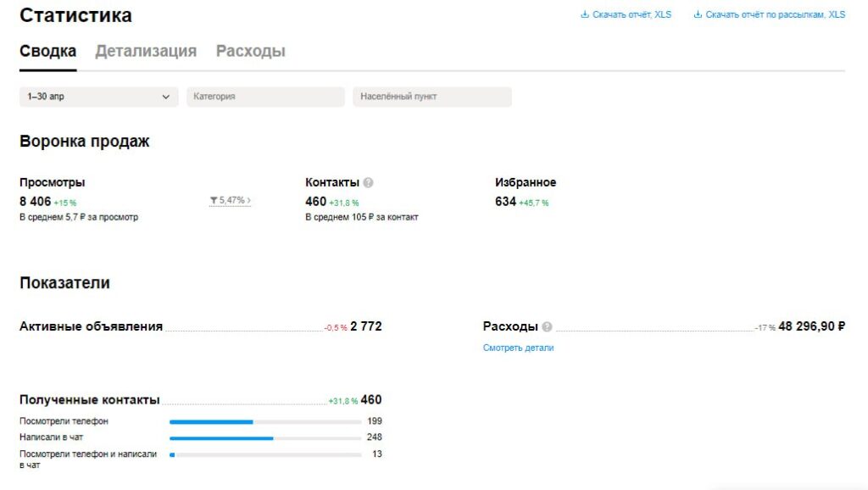Viewport: 868px width, 490px height.
Task: Expand the chevron after 5,47% conversion
Action: (x=249, y=201)
